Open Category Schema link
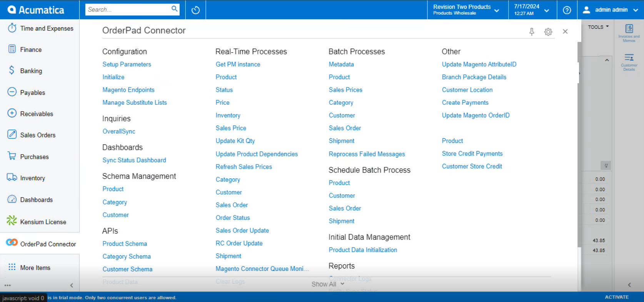The width and height of the screenshot is (644, 302). [x=127, y=257]
